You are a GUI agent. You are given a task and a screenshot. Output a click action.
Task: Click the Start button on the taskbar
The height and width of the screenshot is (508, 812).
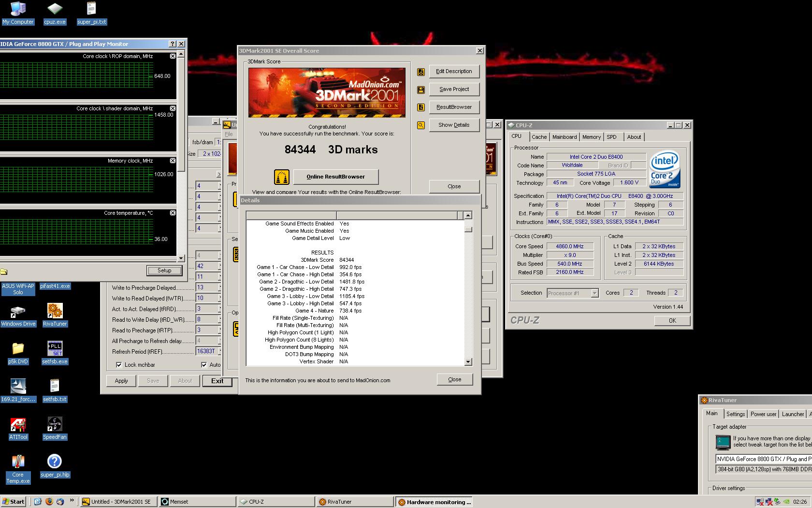click(14, 502)
